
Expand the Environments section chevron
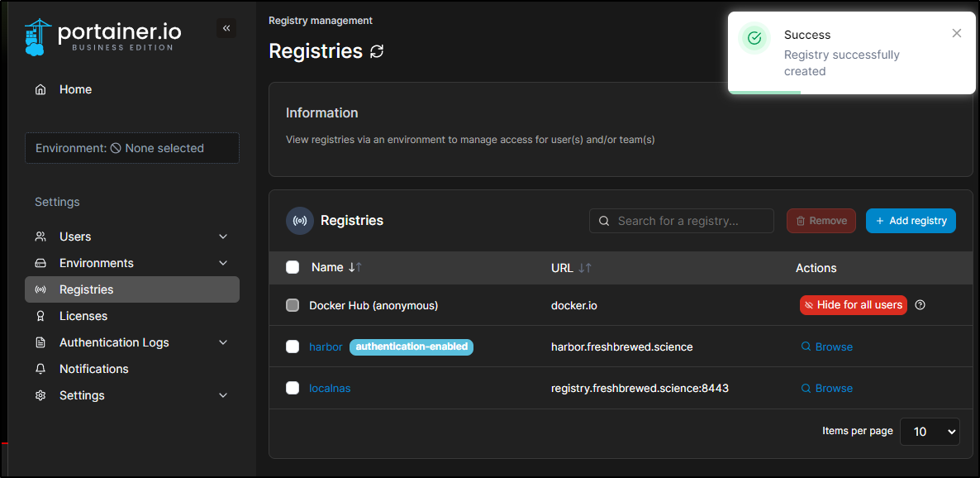point(222,263)
